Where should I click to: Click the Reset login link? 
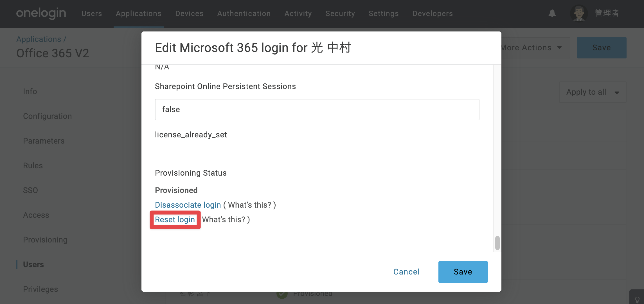[x=175, y=219]
